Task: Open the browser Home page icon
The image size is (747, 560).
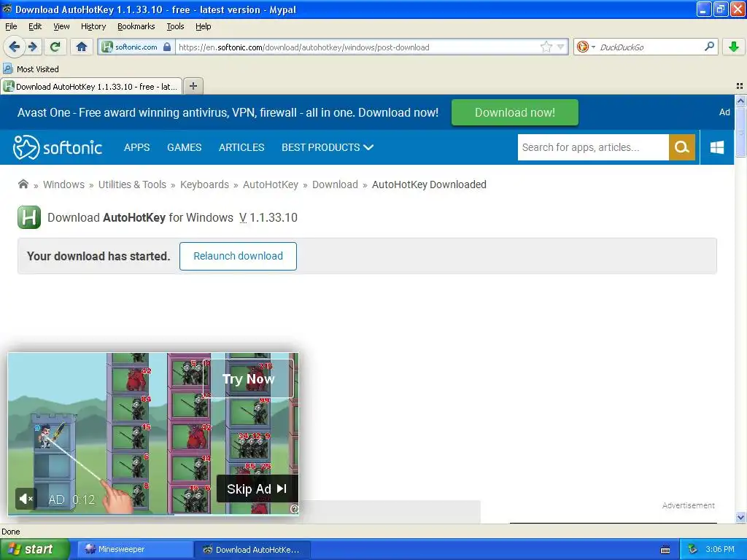Action: click(82, 47)
